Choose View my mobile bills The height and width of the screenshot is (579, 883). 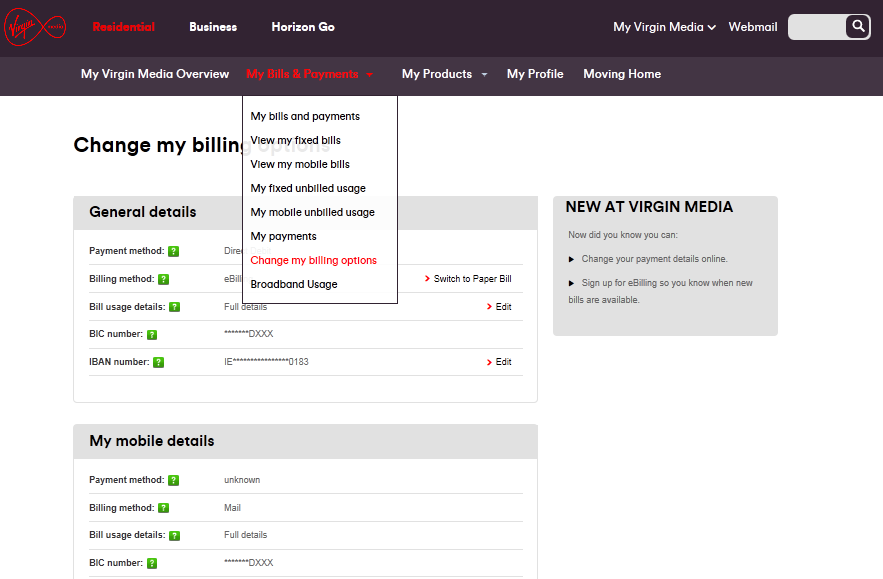pos(300,164)
